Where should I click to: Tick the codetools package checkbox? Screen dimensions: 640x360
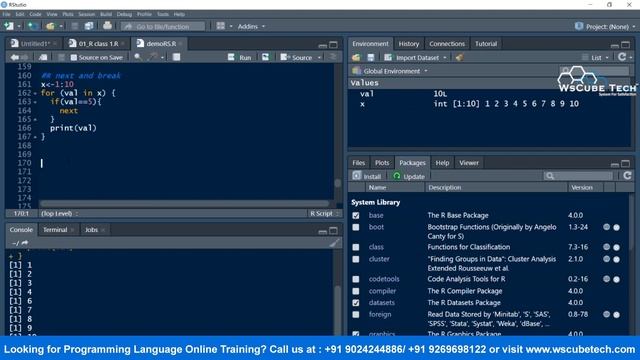tap(356, 279)
